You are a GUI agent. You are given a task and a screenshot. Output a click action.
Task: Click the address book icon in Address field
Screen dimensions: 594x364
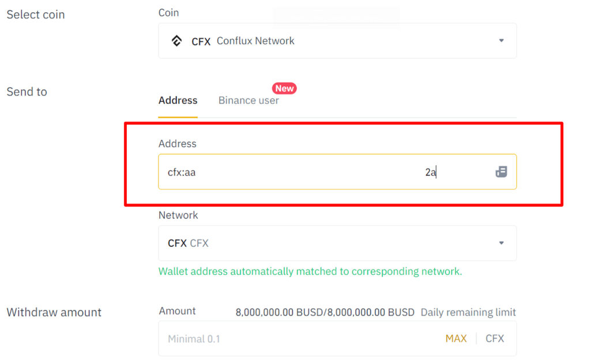click(x=501, y=172)
